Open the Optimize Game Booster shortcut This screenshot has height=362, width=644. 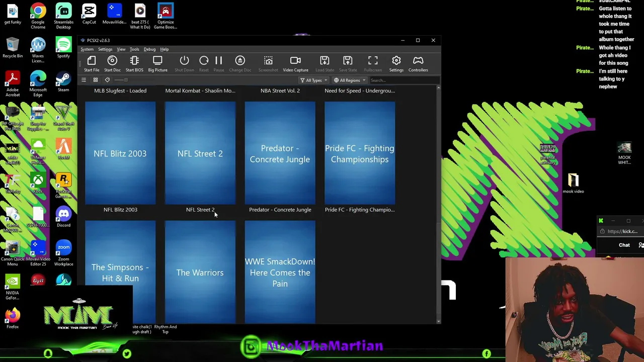click(x=166, y=16)
